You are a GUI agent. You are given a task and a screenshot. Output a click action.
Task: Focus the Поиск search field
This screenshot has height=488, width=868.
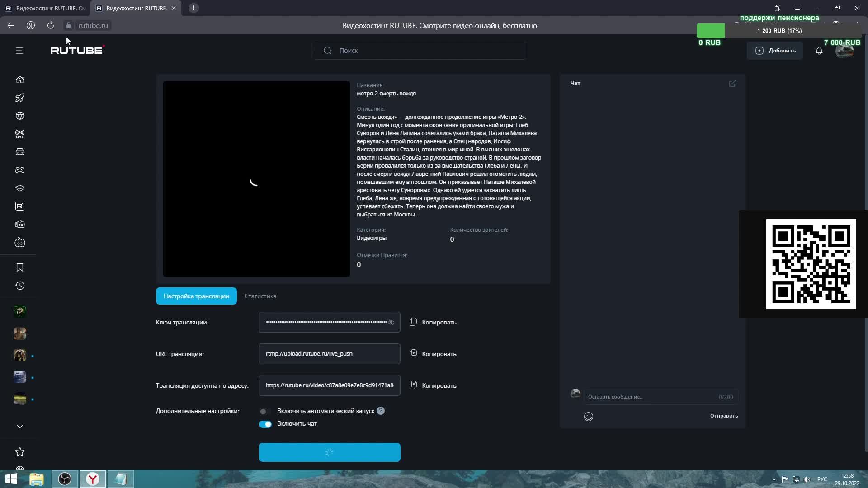point(420,51)
